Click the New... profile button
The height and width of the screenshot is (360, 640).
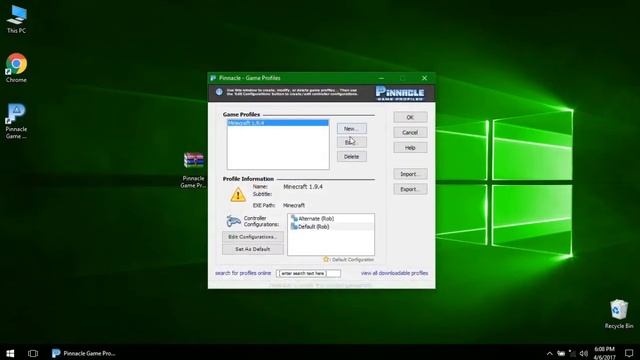[x=351, y=129]
